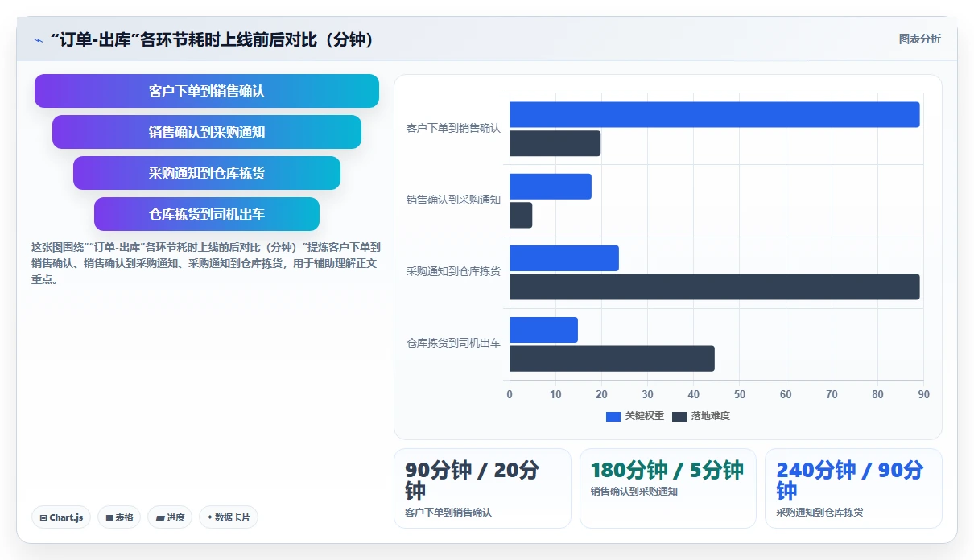Image resolution: width=974 pixels, height=560 pixels.
Task: Click the 表格 tag chip
Action: [x=119, y=517]
